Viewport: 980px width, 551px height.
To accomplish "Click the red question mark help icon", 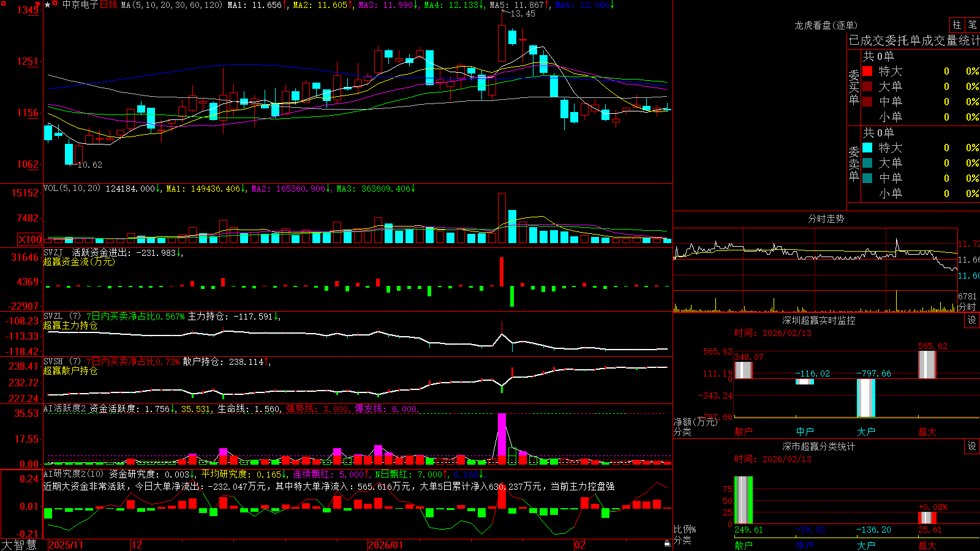I will tap(37, 5).
